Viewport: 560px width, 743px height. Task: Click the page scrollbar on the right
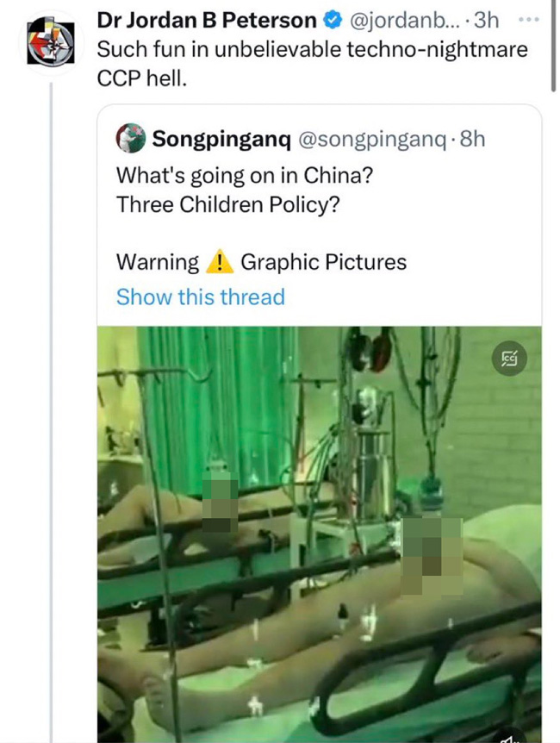[552, 43]
